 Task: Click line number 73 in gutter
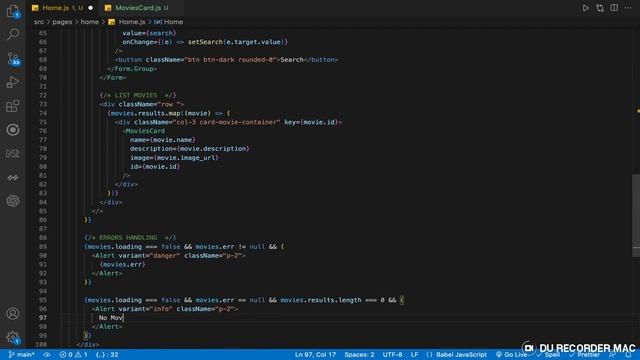pyautogui.click(x=43, y=104)
